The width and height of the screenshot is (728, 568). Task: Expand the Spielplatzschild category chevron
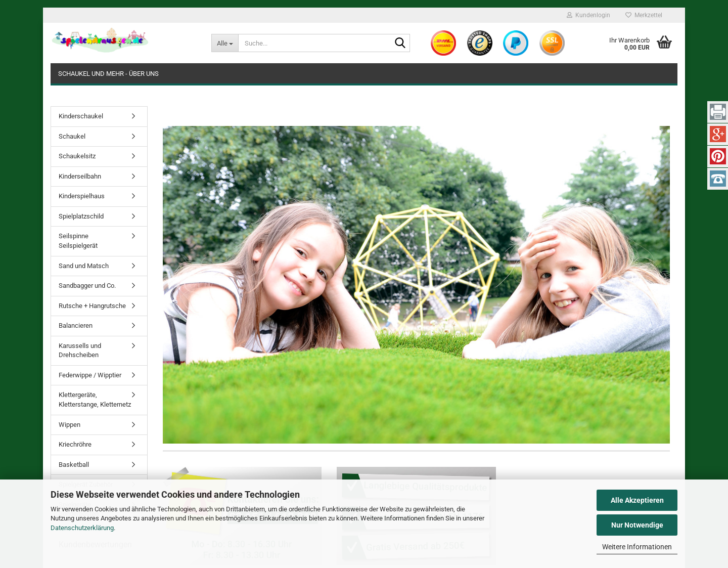pos(133,216)
